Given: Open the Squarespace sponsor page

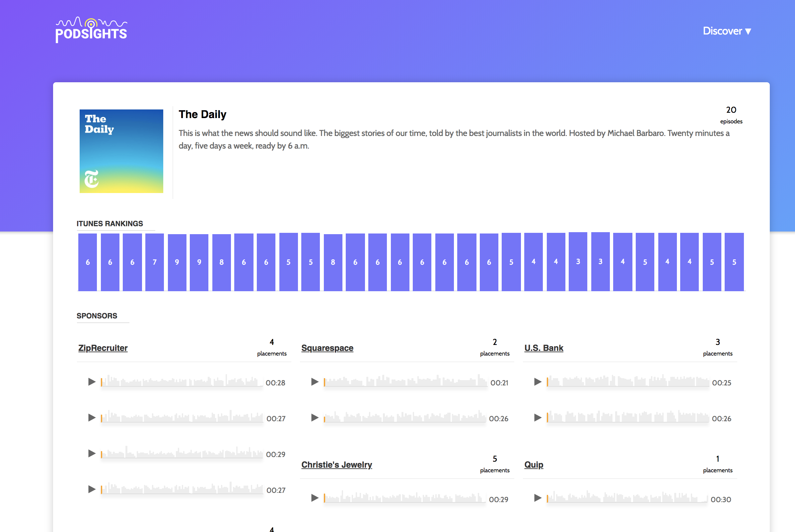Looking at the screenshot, I should (327, 348).
